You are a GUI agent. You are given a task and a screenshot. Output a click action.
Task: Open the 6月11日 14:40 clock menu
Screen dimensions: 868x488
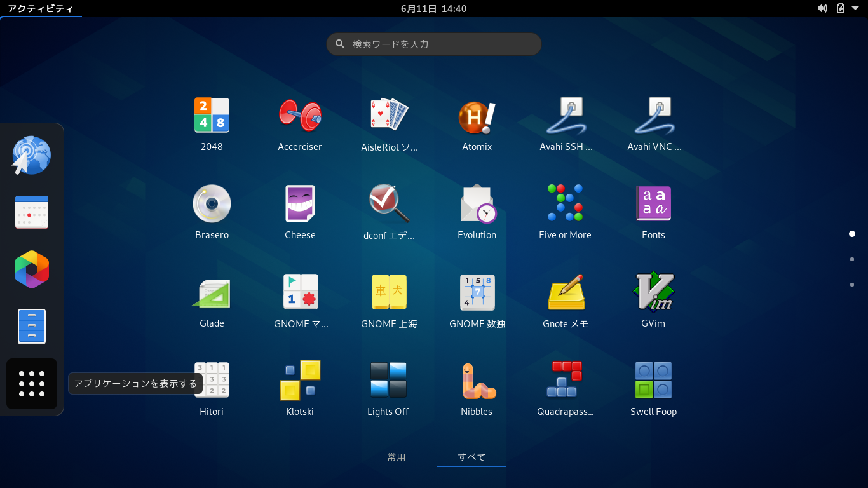pyautogui.click(x=434, y=8)
